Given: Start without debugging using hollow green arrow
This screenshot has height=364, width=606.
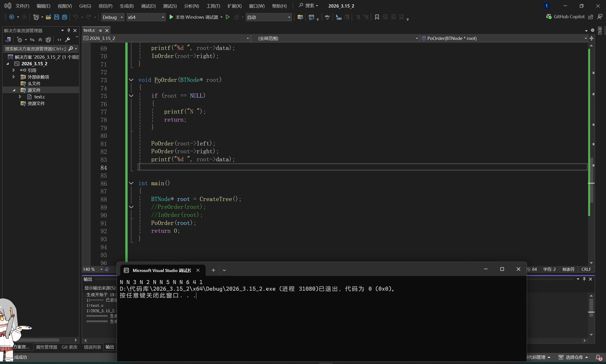Looking at the screenshot, I should pos(228,17).
